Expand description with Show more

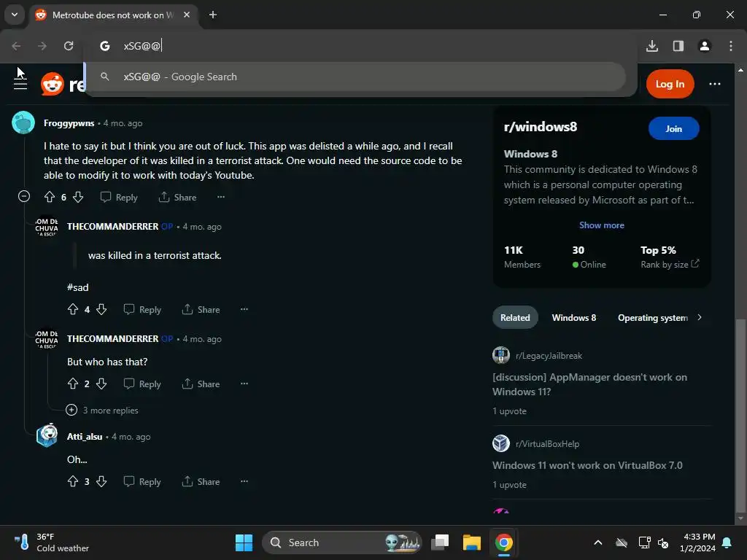(x=602, y=225)
